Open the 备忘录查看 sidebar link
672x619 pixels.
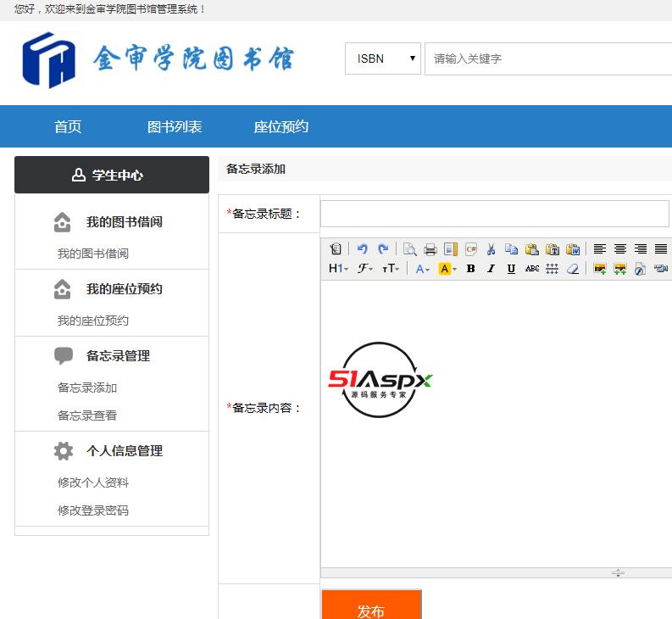tap(87, 415)
